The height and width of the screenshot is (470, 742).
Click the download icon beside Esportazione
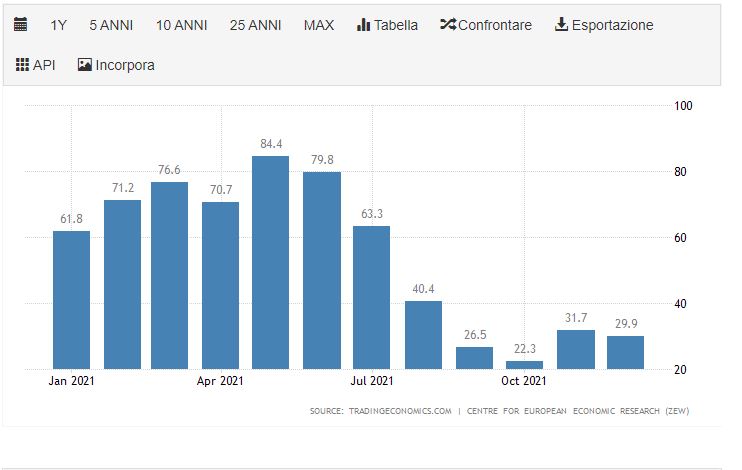click(561, 25)
